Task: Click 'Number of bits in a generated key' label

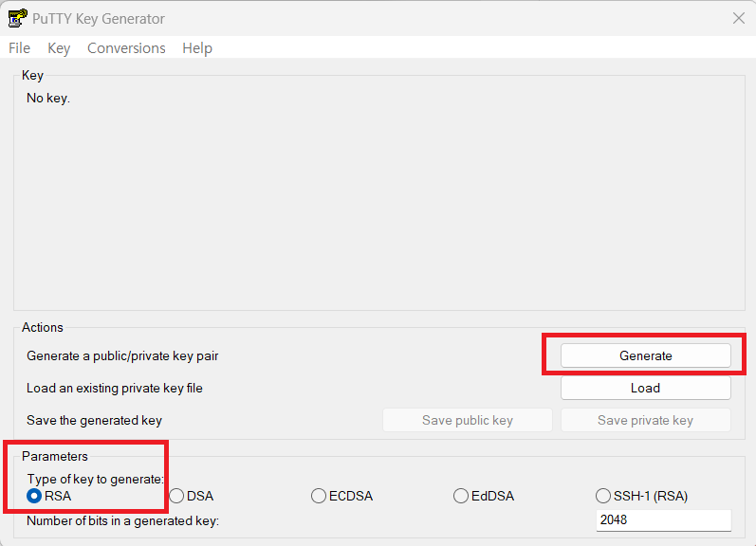Action: coord(123,521)
